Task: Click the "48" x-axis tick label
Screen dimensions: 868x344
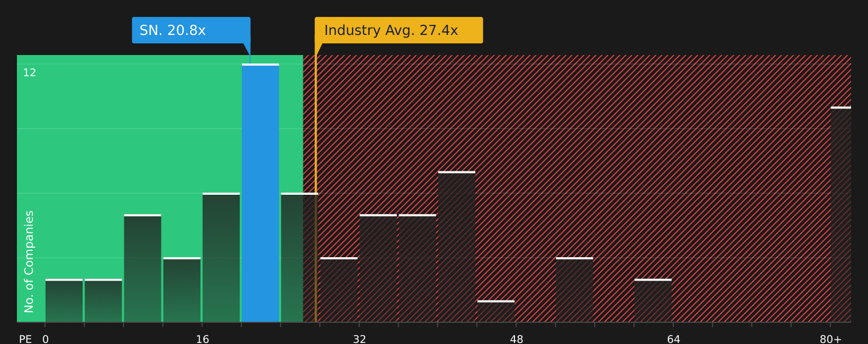Action: [x=517, y=339]
